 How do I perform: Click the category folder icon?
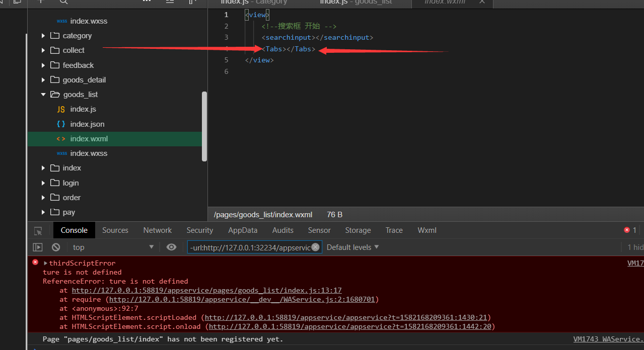pos(55,36)
